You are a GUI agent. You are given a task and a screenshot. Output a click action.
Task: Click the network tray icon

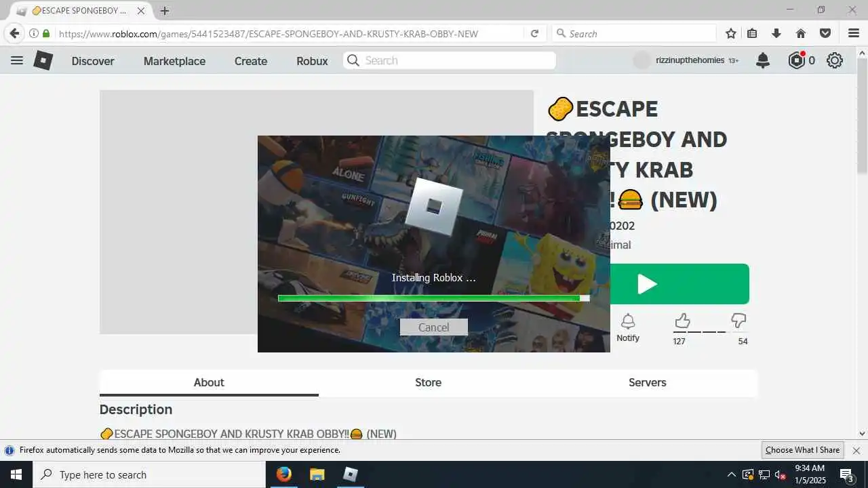pyautogui.click(x=764, y=474)
